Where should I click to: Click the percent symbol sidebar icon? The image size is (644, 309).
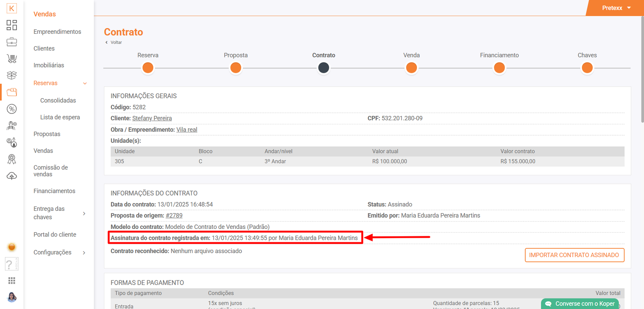[x=12, y=109]
